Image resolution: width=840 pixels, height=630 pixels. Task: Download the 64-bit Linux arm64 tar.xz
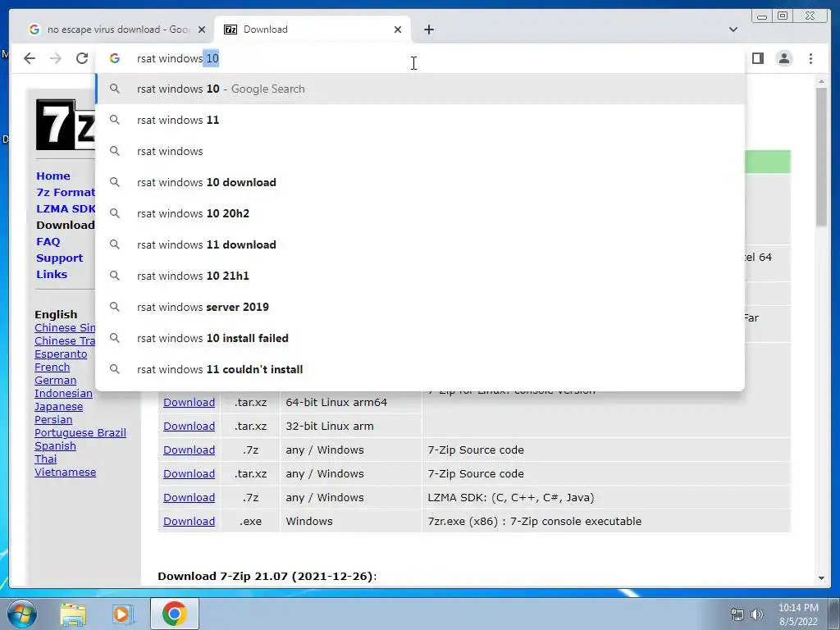point(189,402)
